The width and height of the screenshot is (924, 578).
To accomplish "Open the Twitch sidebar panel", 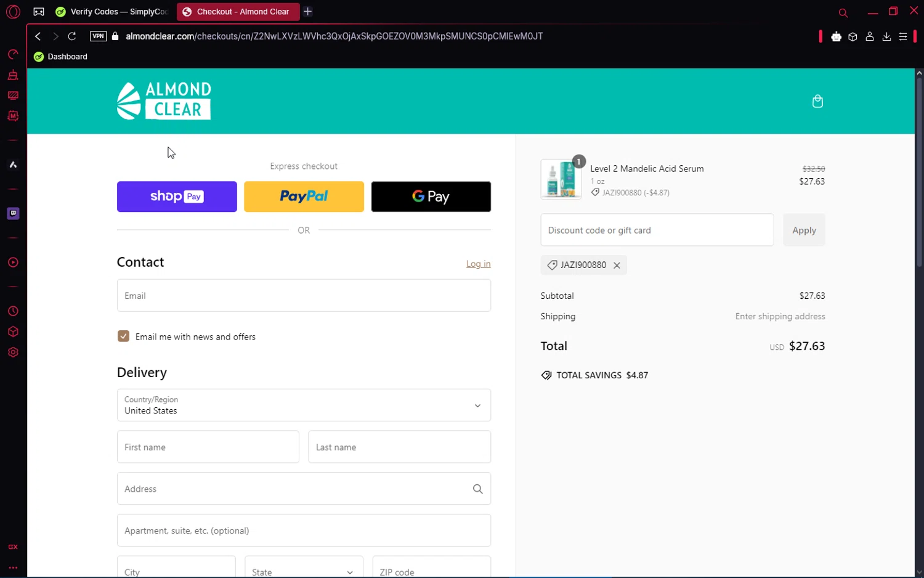I will pyautogui.click(x=13, y=213).
